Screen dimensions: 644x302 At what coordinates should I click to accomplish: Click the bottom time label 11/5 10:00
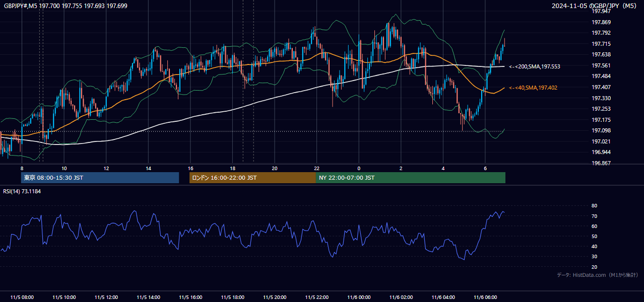64,297
